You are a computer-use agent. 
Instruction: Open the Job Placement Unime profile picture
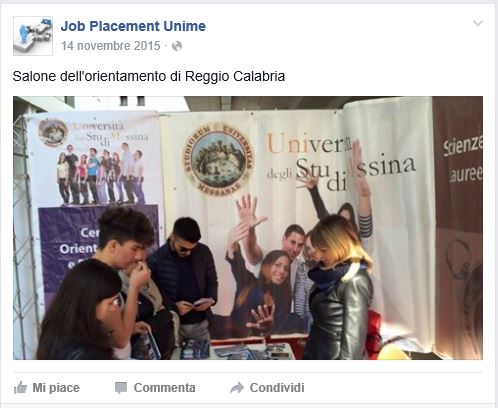pyautogui.click(x=33, y=36)
